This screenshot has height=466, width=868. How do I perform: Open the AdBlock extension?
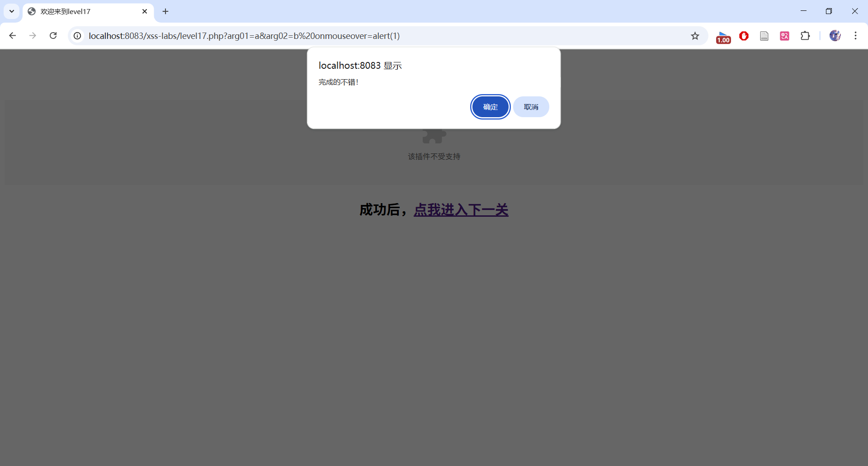pyautogui.click(x=744, y=36)
